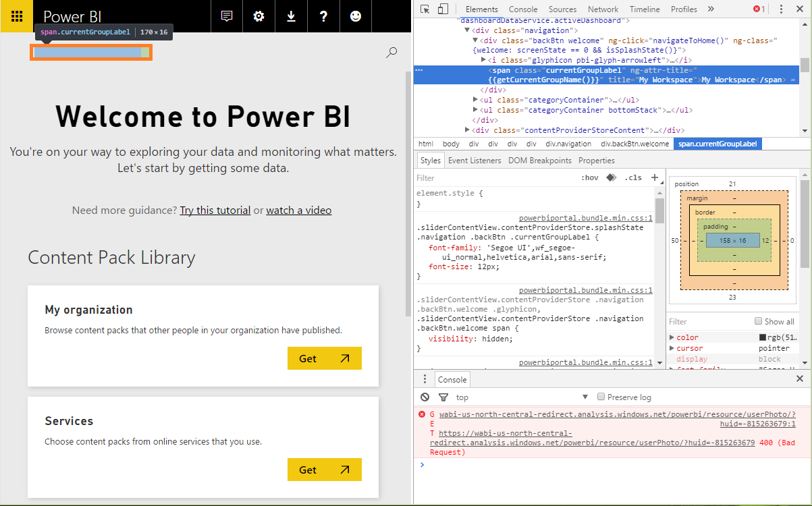Image resolution: width=812 pixels, height=506 pixels.
Task: Toggle DevTools device mode icon
Action: (443, 9)
